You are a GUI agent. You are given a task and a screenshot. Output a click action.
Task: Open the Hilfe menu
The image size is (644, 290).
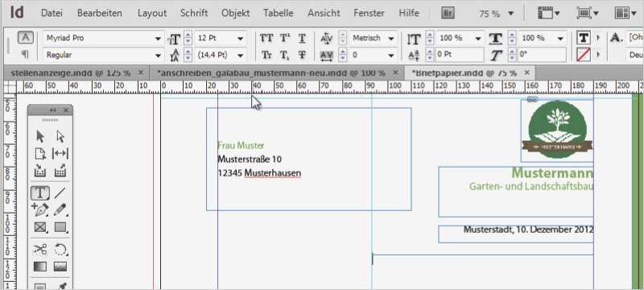(x=409, y=13)
